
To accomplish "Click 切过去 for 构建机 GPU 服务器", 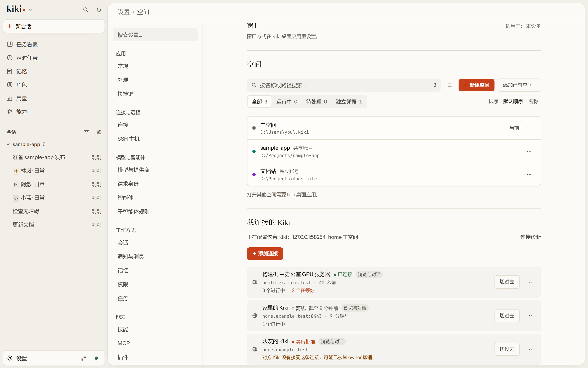I will 507,282.
